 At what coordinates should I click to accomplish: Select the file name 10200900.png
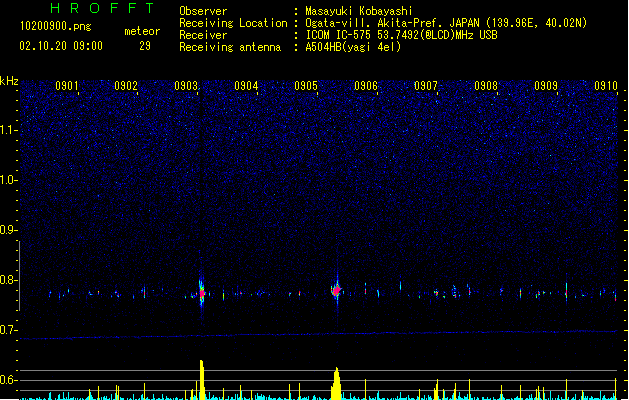[x=56, y=27]
